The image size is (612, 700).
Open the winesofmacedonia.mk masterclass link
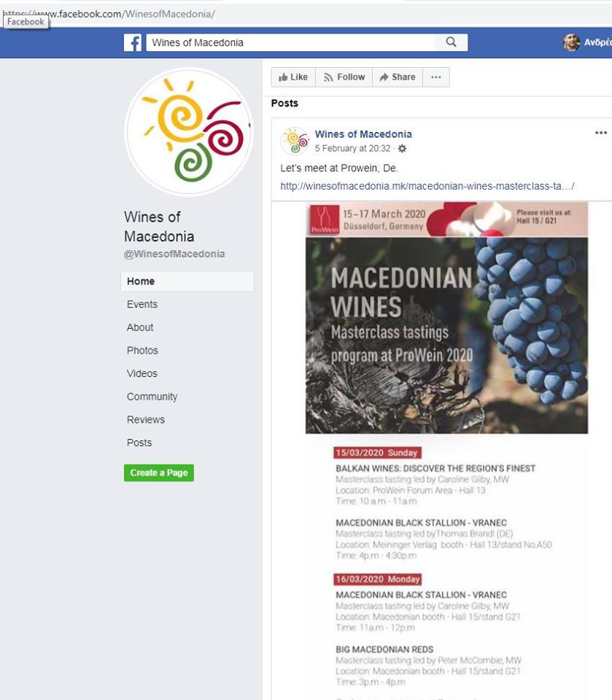click(427, 186)
